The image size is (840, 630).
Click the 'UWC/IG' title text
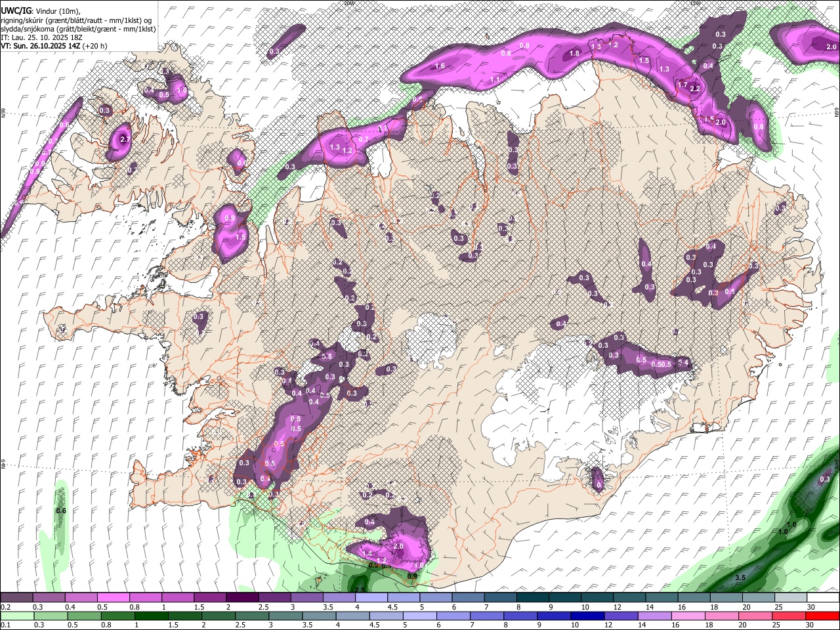15,11
